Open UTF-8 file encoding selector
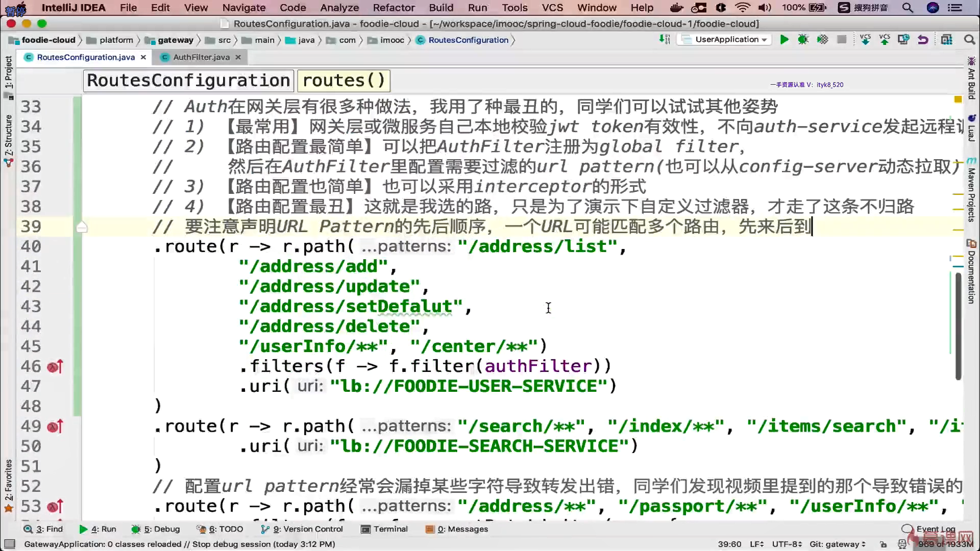Viewport: 980px width, 551px height. tap(787, 544)
